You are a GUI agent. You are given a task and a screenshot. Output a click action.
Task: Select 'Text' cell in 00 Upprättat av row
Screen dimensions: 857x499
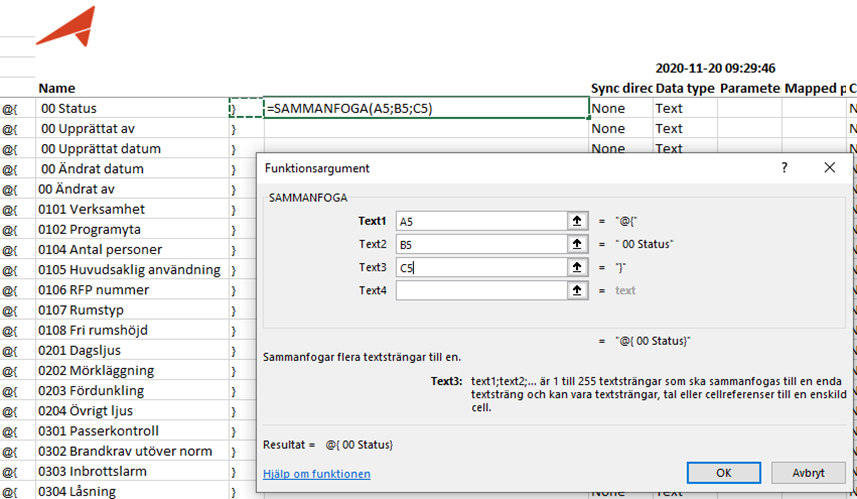685,128
